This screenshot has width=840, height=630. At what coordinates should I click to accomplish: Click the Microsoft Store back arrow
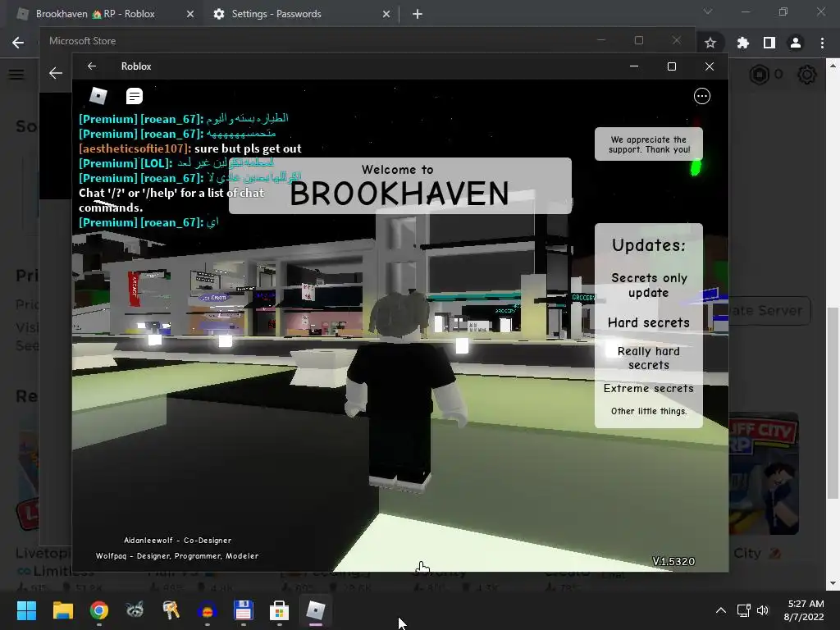click(x=56, y=73)
